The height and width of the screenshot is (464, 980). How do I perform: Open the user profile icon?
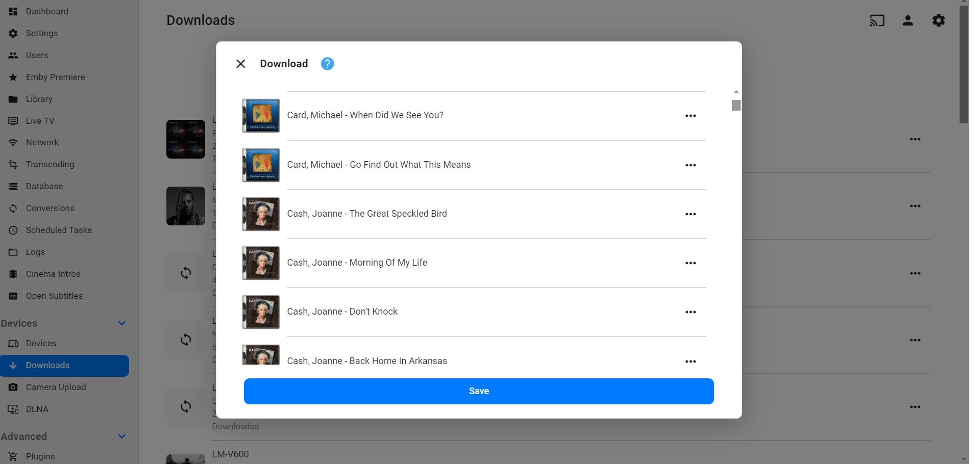coord(908,20)
